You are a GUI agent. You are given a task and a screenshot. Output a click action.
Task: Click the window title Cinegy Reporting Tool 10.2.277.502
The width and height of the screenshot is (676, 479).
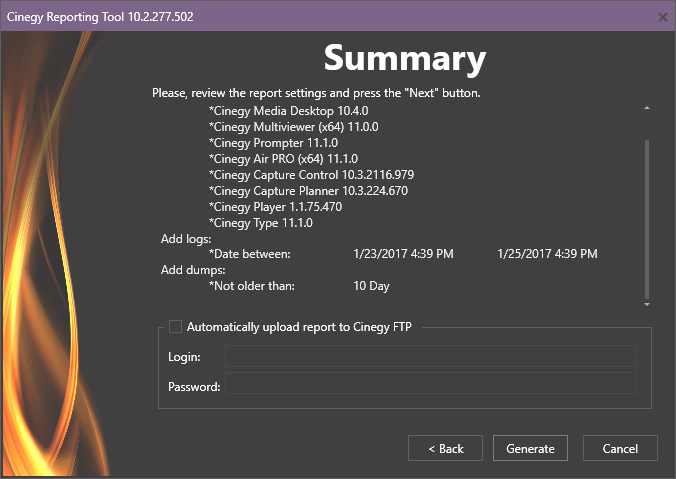(100, 17)
